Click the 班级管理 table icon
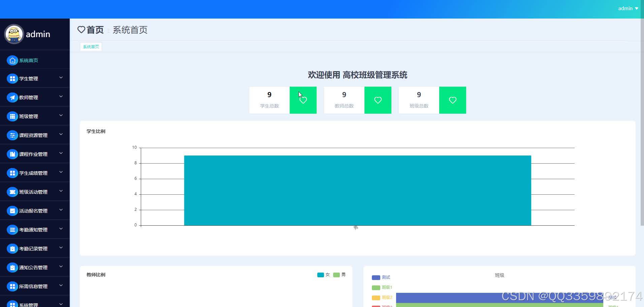Viewport: 644px width, 307px height. [x=12, y=116]
